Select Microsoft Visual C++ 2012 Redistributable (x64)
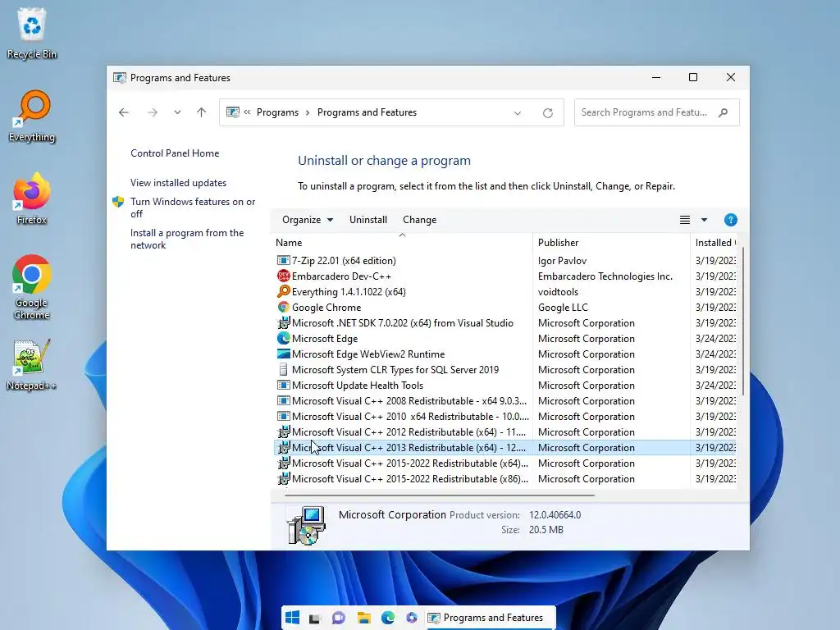The image size is (840, 630). pyautogui.click(x=505, y=431)
